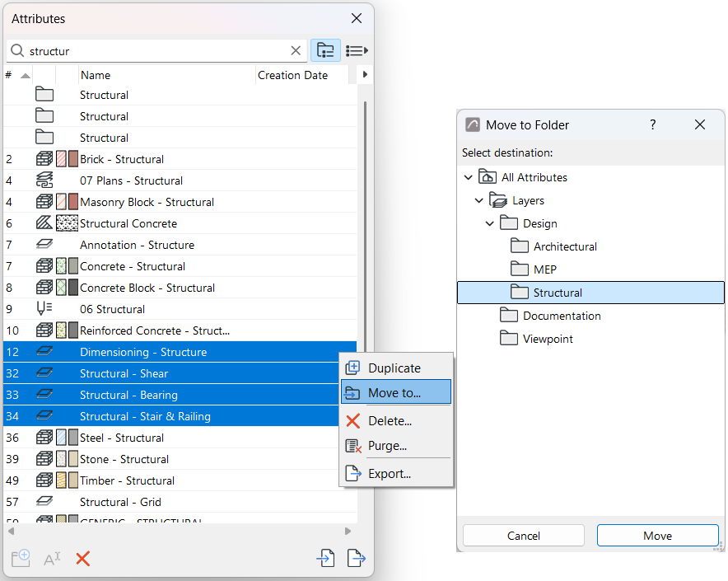Viewport: 728px width, 581px height.
Task: Click the Steel - Structural hatch swatch
Action: pyautogui.click(x=61, y=438)
